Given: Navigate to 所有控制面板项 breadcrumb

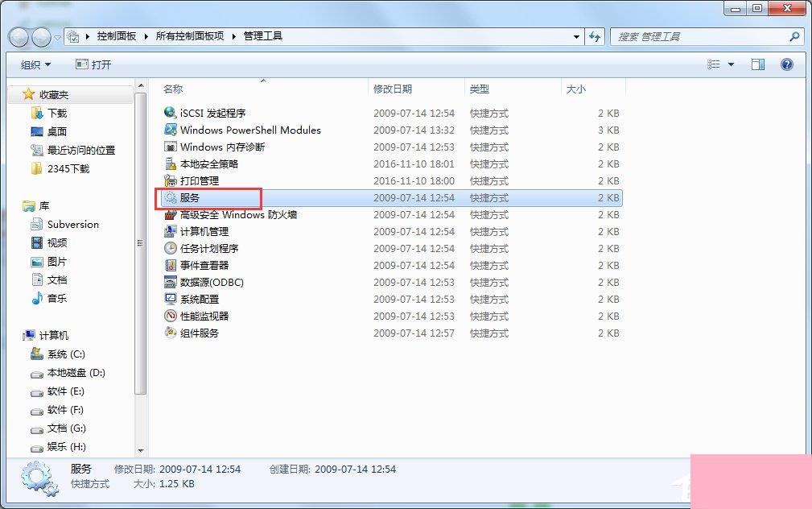Looking at the screenshot, I should pyautogui.click(x=190, y=36).
